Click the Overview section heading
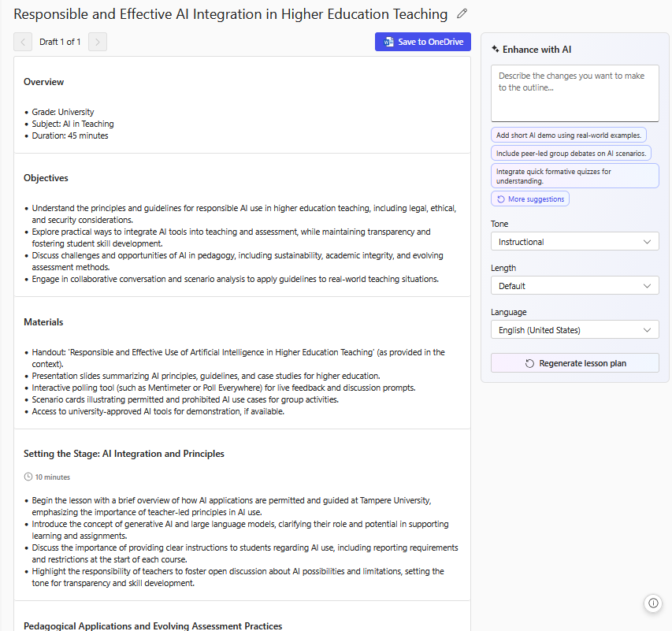Viewport: 672px width, 631px height. (x=44, y=82)
